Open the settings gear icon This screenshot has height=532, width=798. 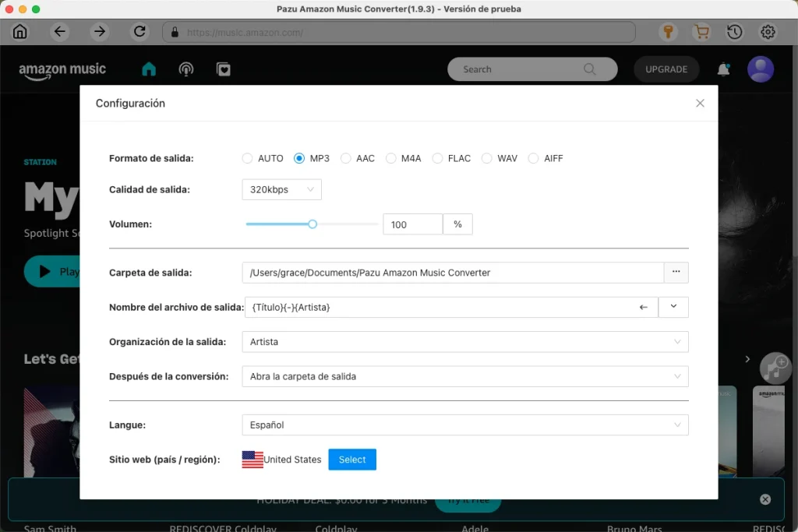767,32
